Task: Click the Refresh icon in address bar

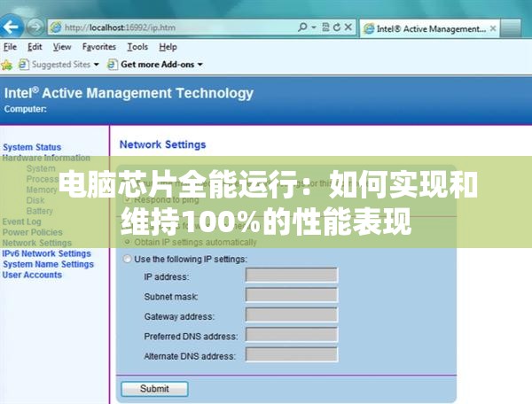Action: [x=337, y=27]
